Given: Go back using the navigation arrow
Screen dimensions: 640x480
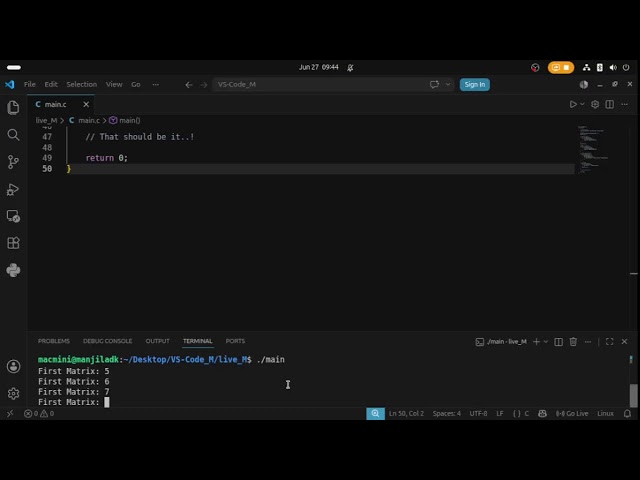Looking at the screenshot, I should pos(189,84).
